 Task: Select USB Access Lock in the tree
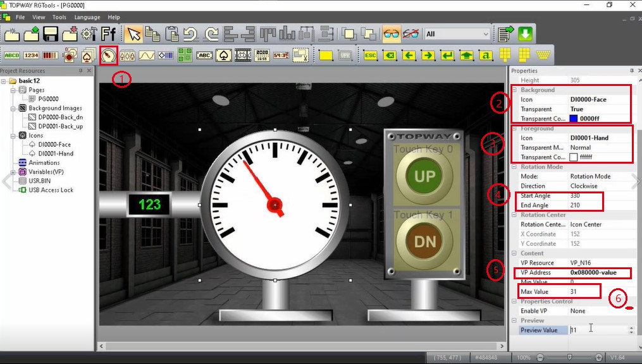click(51, 190)
